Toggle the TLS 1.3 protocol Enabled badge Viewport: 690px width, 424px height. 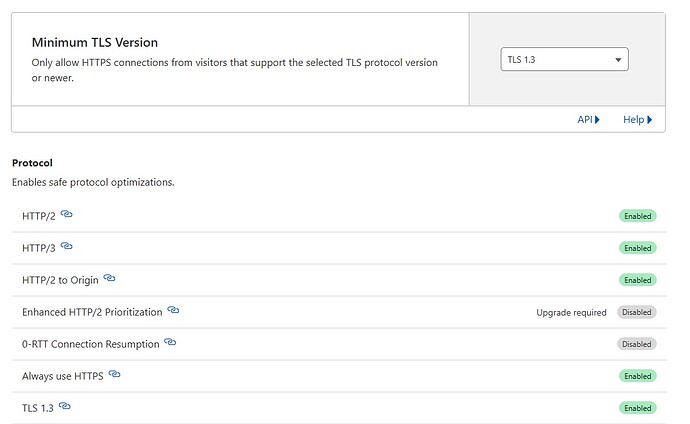[637, 408]
